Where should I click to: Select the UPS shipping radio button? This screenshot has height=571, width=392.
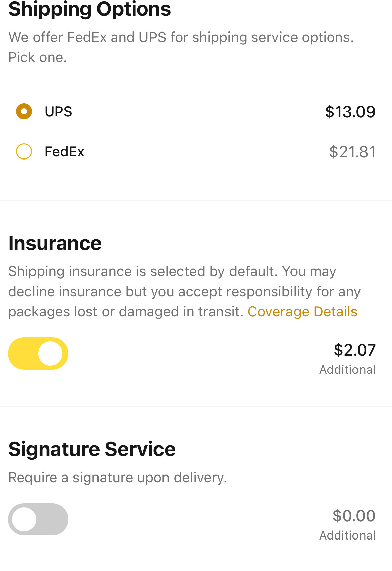click(24, 111)
